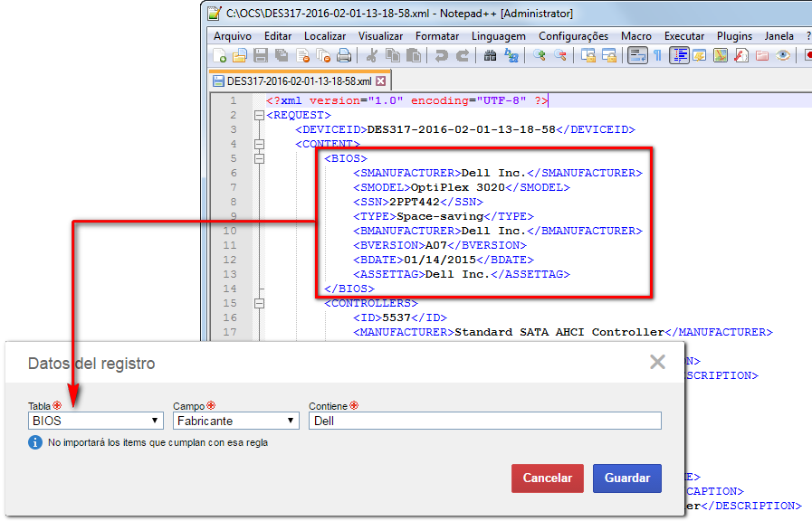Click the Guardar button
The image size is (812, 521).
pos(627,478)
